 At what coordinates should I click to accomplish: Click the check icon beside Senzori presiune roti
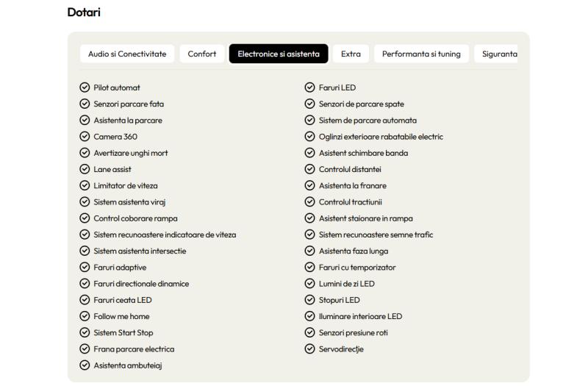point(309,332)
